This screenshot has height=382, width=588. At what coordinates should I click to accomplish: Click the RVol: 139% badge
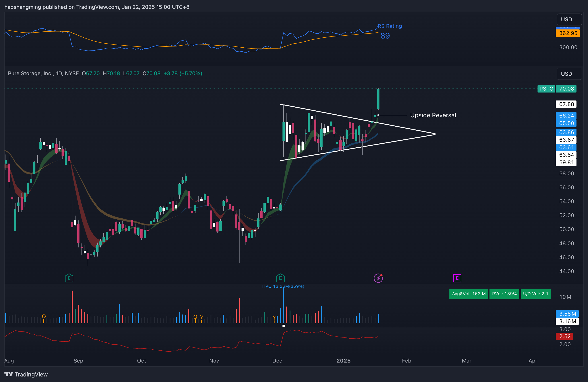pyautogui.click(x=504, y=294)
